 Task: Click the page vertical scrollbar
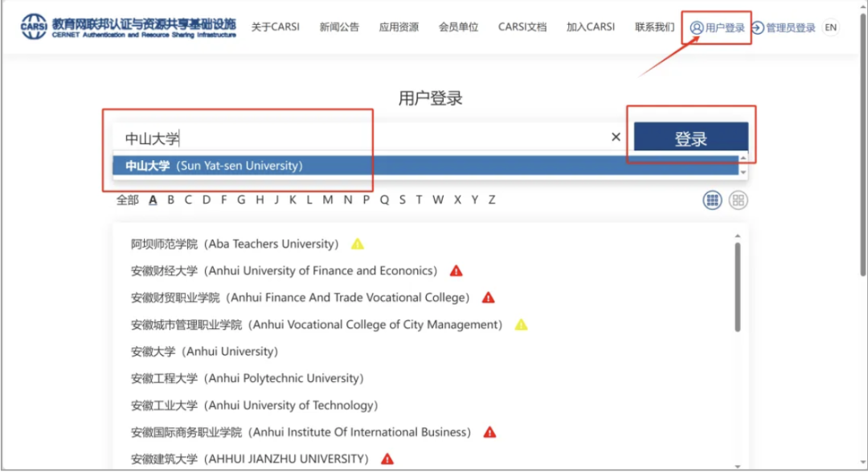(x=863, y=144)
